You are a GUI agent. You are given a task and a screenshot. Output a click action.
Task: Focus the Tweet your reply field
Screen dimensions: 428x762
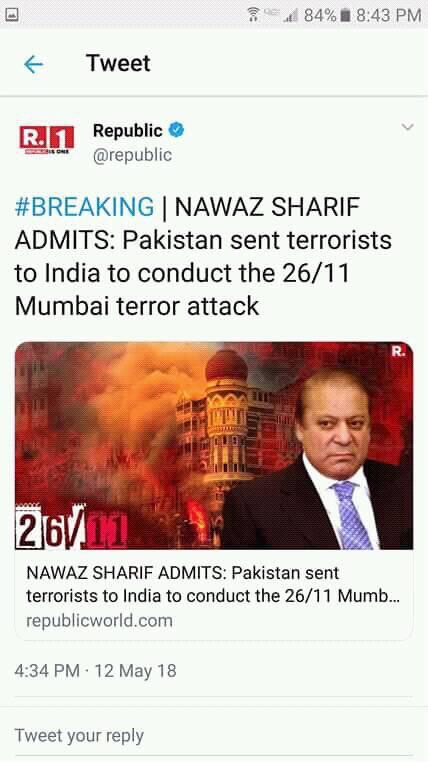[214, 735]
